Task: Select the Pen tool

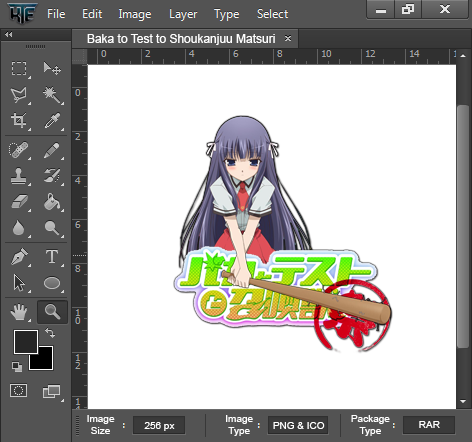Action: point(19,257)
